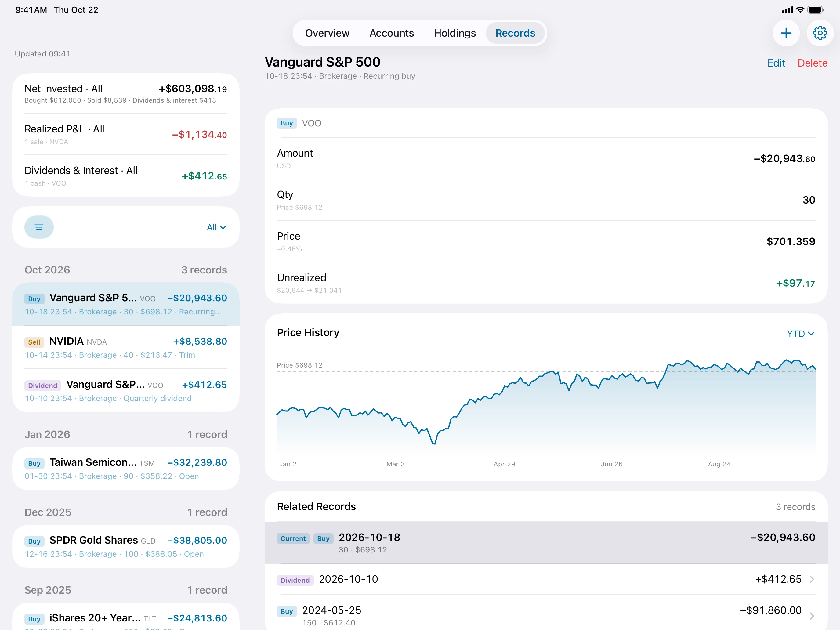
Task: Open SPDR Gold Shares buy record
Action: pos(126,546)
